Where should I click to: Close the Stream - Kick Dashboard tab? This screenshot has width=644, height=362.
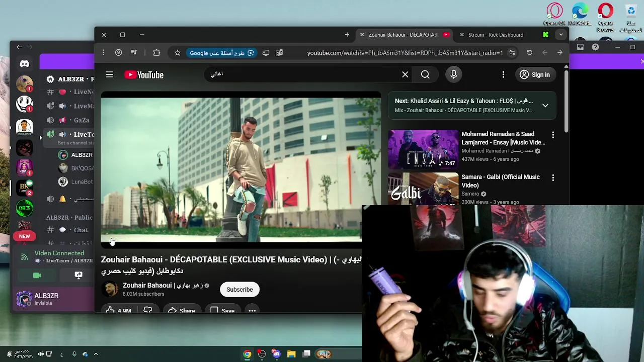point(462,35)
